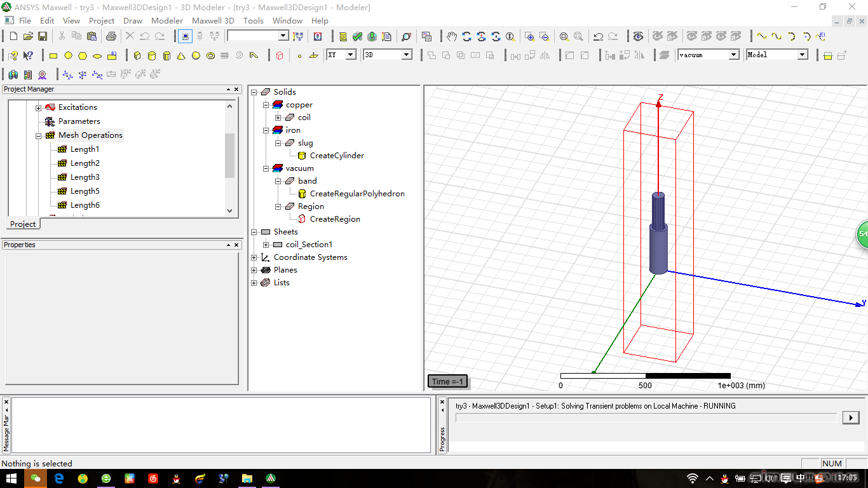Select the Draw point tool
The height and width of the screenshot is (488, 868).
[299, 56]
